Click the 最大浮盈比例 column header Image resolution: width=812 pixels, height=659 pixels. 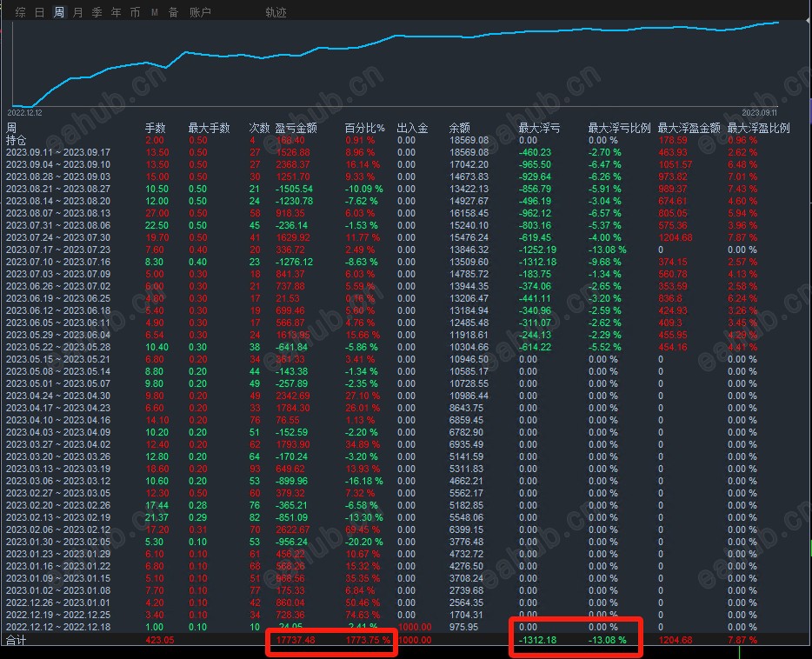coord(759,128)
